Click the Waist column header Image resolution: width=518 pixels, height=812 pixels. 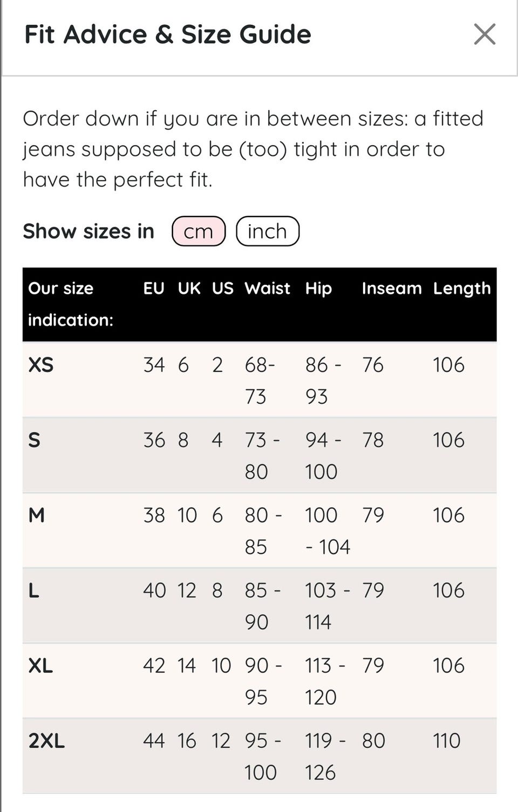(x=267, y=288)
